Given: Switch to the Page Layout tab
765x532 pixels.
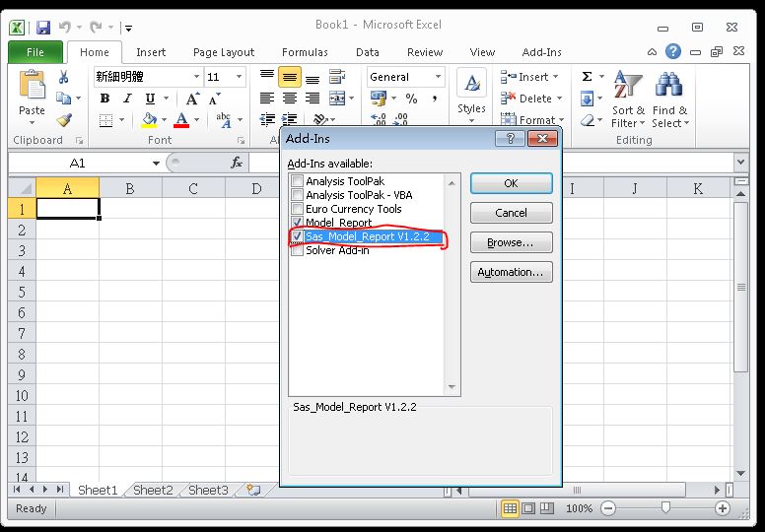Looking at the screenshot, I should tap(224, 52).
